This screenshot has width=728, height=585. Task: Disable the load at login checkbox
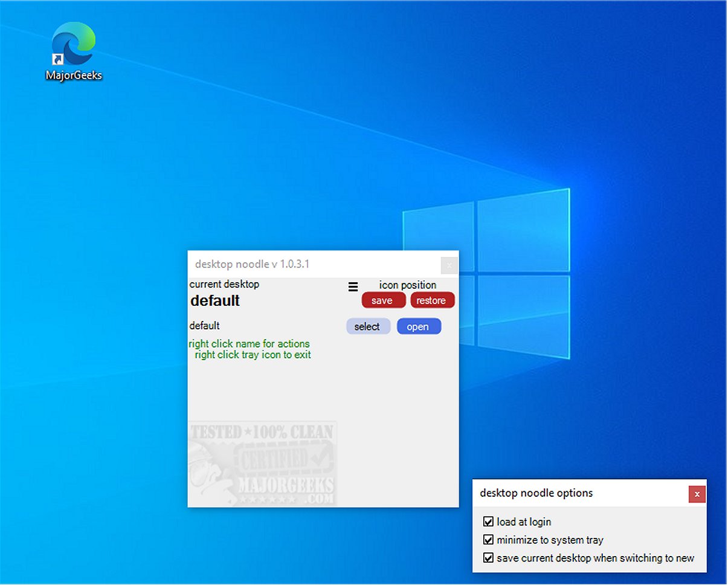pyautogui.click(x=489, y=522)
